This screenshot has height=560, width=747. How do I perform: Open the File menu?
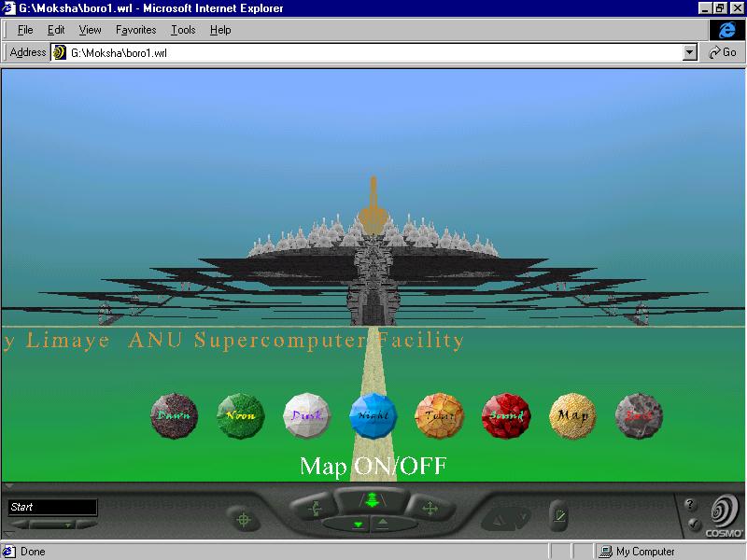(x=25, y=30)
